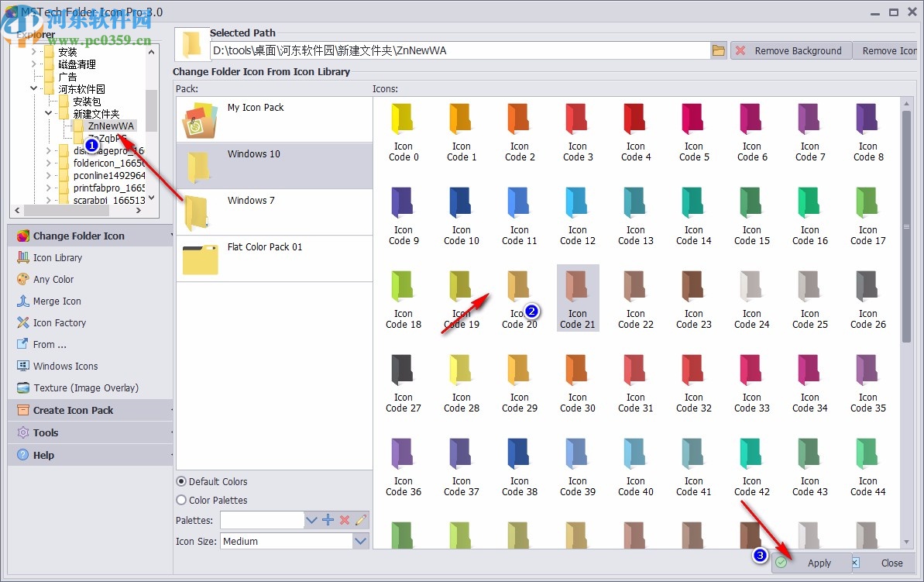Select the Icon Code 21 thumbnail

577,297
